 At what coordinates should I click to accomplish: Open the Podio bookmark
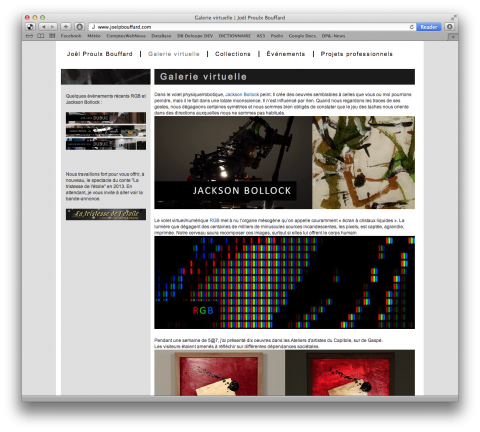click(x=277, y=36)
